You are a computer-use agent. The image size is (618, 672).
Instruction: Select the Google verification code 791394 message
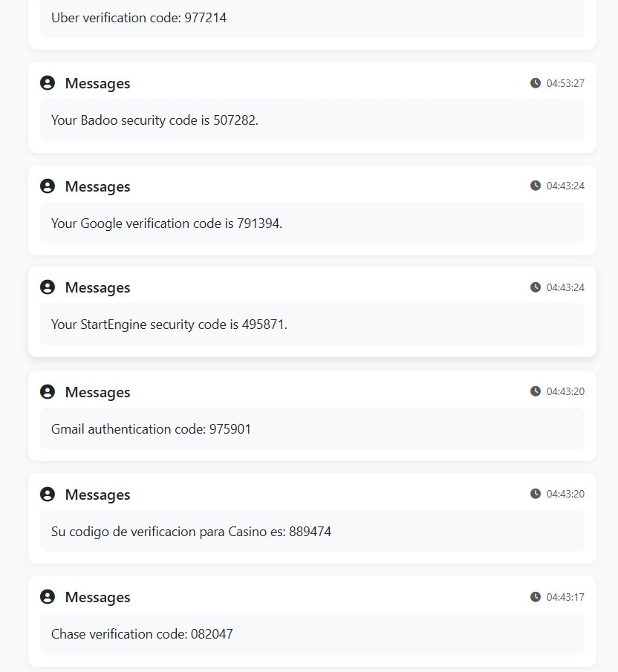click(x=166, y=224)
